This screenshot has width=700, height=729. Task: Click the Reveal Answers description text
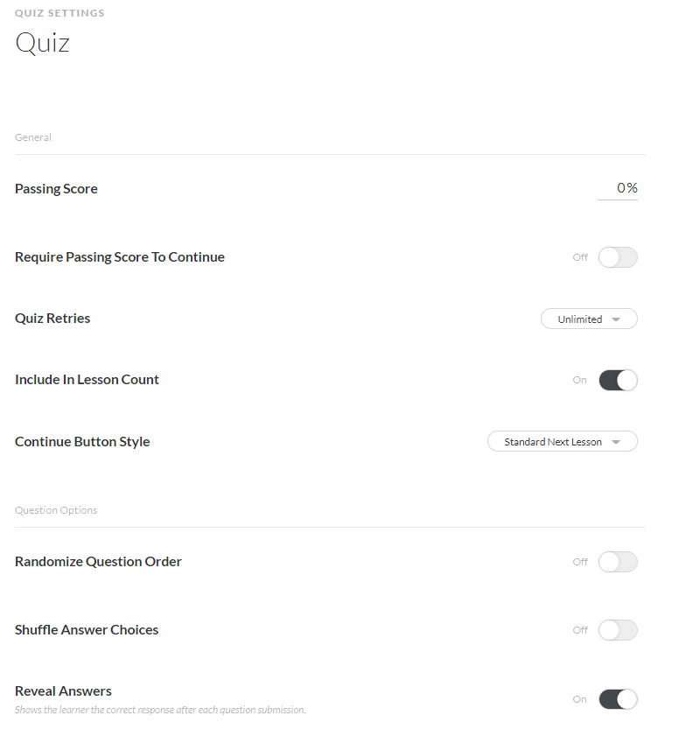(160, 710)
